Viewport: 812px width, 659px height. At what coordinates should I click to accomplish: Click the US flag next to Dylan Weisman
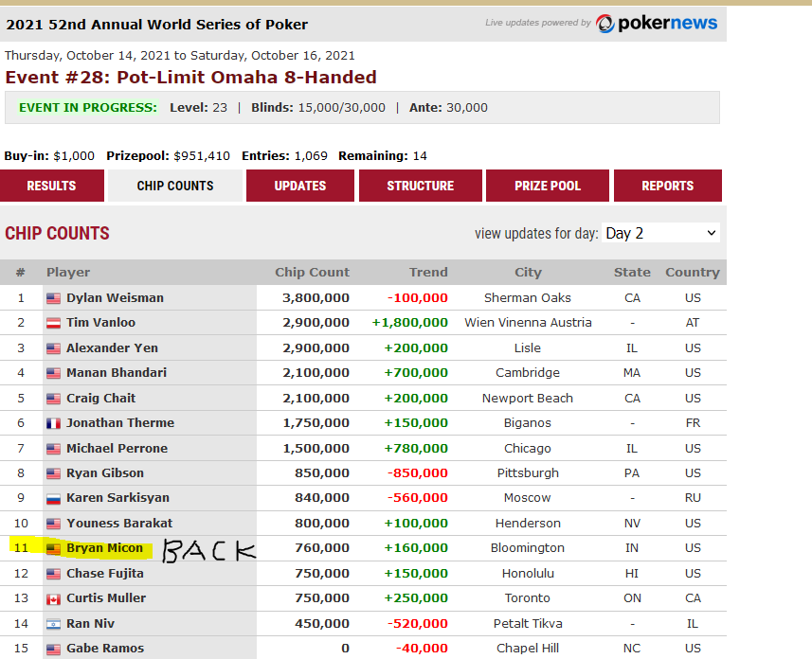tap(53, 298)
